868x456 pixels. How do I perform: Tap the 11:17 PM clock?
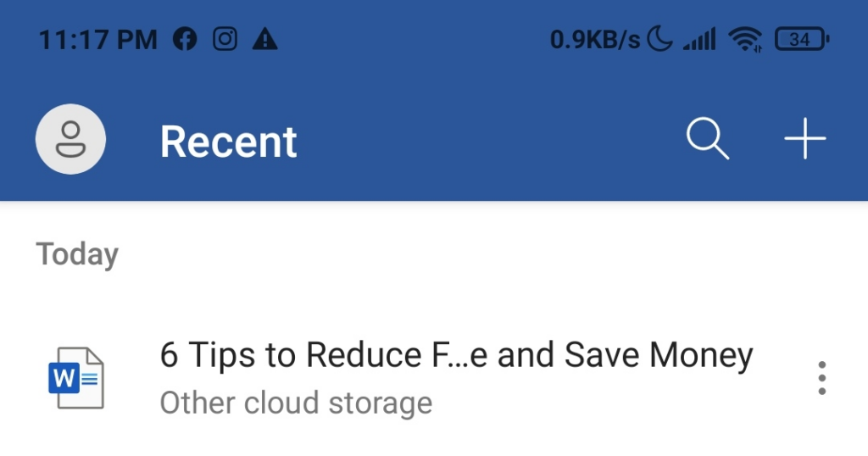pyautogui.click(x=97, y=39)
